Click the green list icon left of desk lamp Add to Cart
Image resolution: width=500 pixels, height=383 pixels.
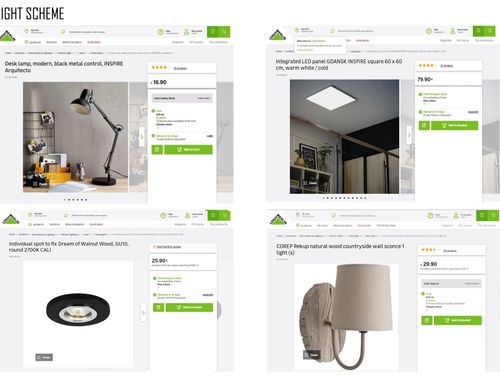pyautogui.click(x=157, y=150)
